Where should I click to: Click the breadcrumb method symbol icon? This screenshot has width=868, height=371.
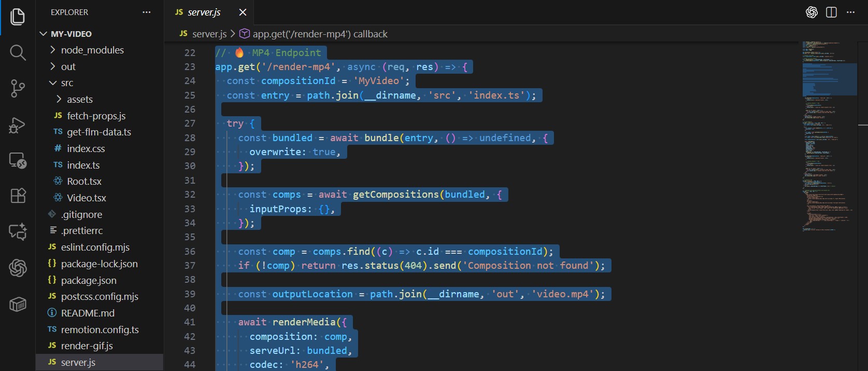click(244, 34)
